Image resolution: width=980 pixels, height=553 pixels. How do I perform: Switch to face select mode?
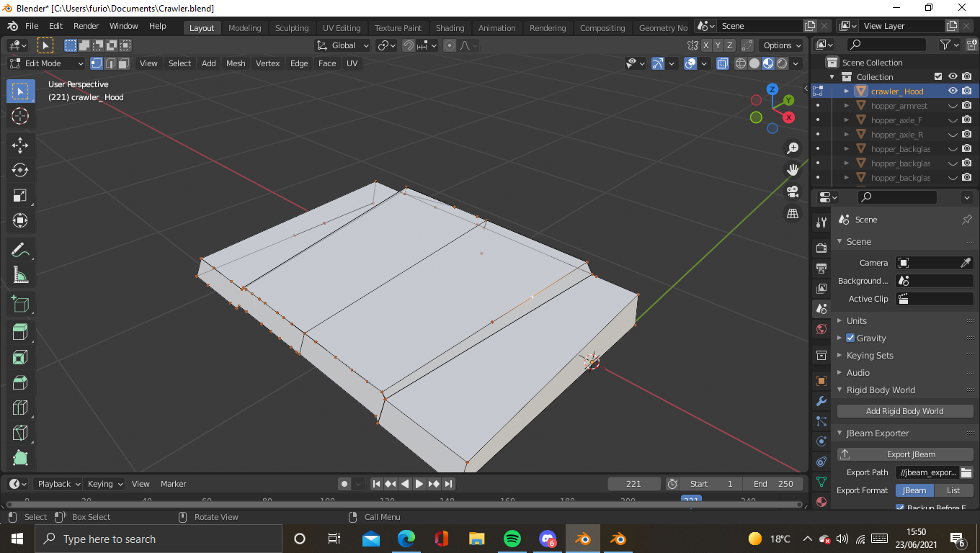pyautogui.click(x=124, y=63)
